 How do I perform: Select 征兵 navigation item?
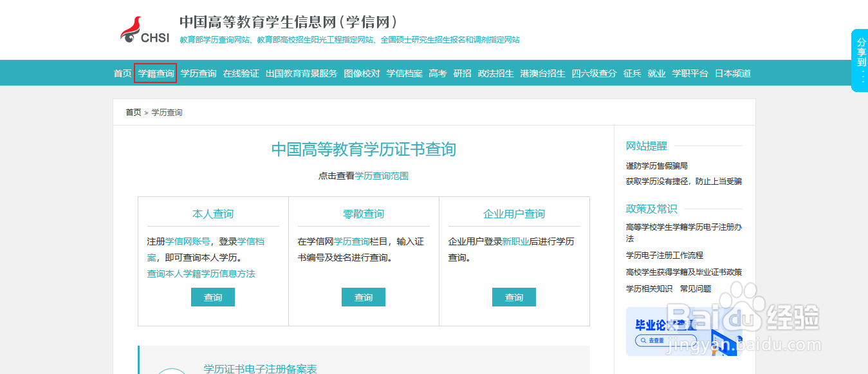[632, 73]
